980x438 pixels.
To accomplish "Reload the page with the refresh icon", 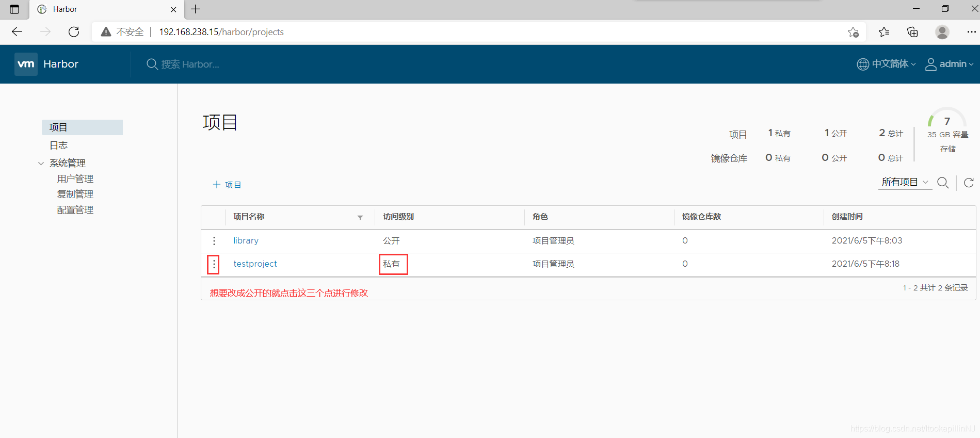I will [x=74, y=32].
